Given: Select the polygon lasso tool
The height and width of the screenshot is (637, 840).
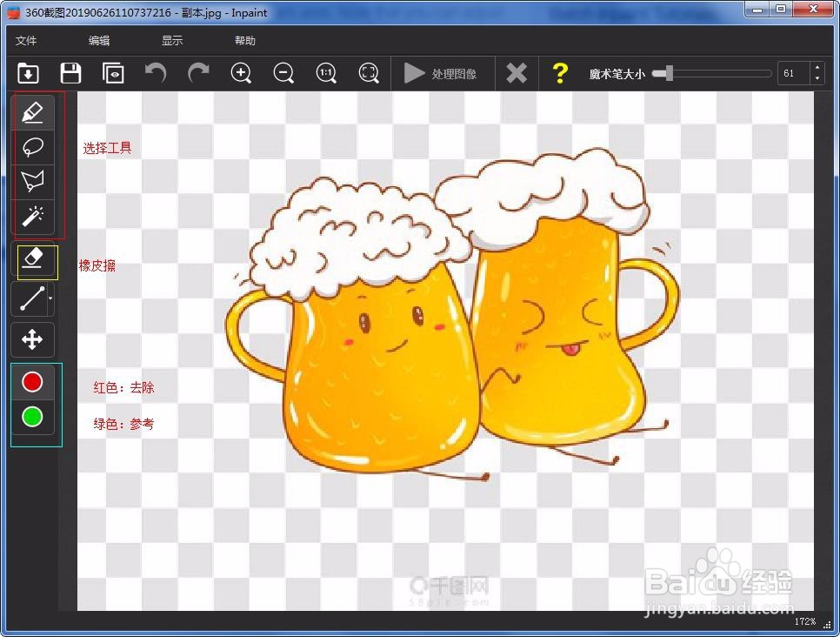Looking at the screenshot, I should (x=32, y=182).
